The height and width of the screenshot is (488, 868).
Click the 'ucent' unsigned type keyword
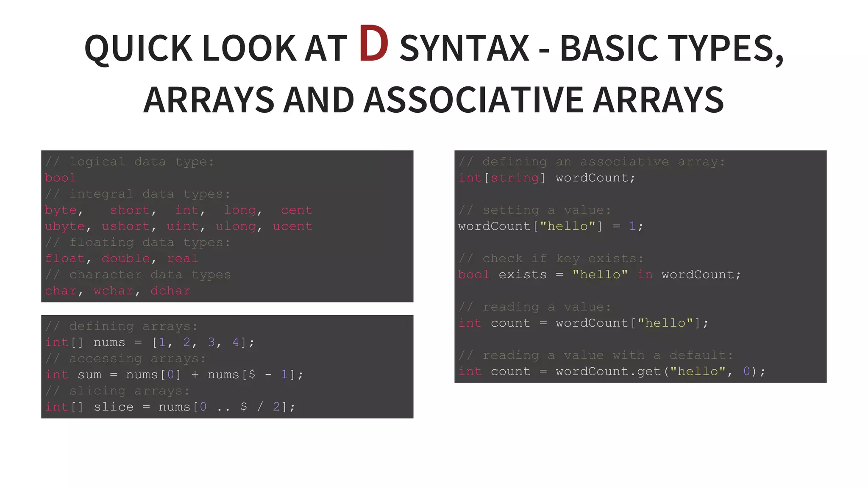coord(292,226)
